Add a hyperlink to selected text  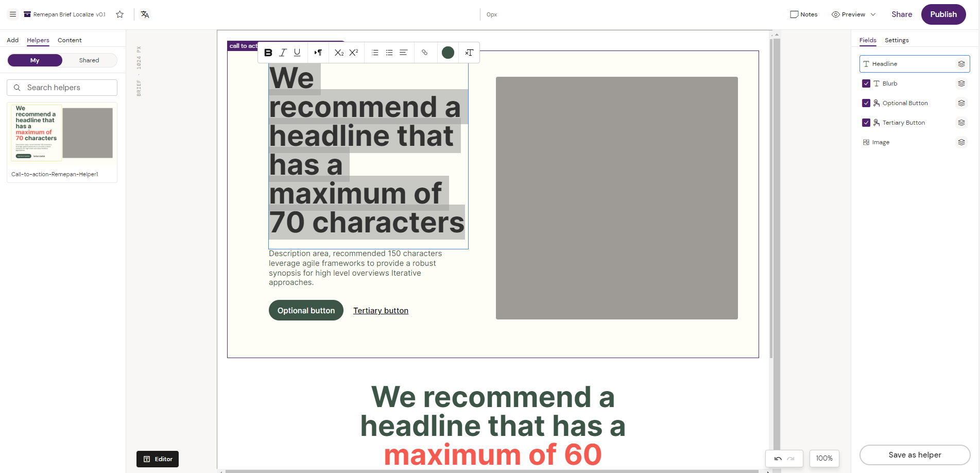pos(424,53)
